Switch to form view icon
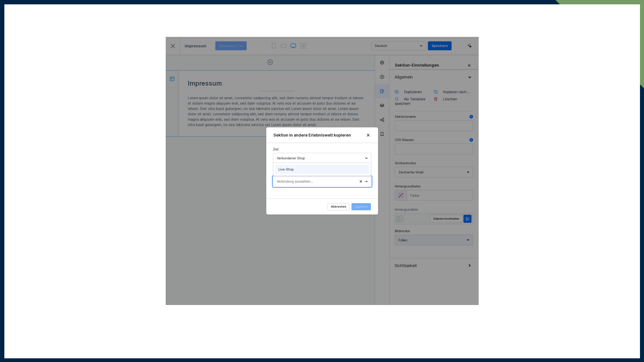Viewport: 644px width, 362px height. click(x=303, y=46)
